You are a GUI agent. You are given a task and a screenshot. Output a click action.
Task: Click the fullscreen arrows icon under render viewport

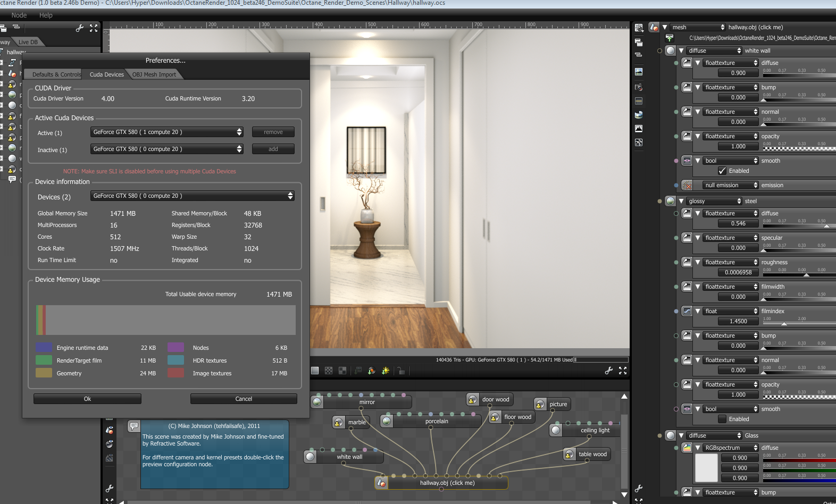pyautogui.click(x=623, y=371)
